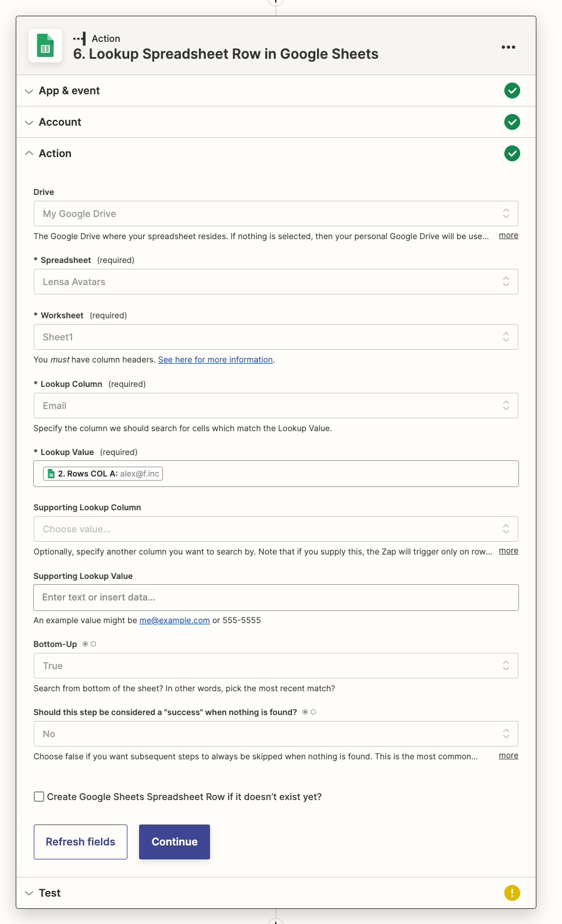Expand the Test section
This screenshot has height=924, width=562.
(x=49, y=893)
